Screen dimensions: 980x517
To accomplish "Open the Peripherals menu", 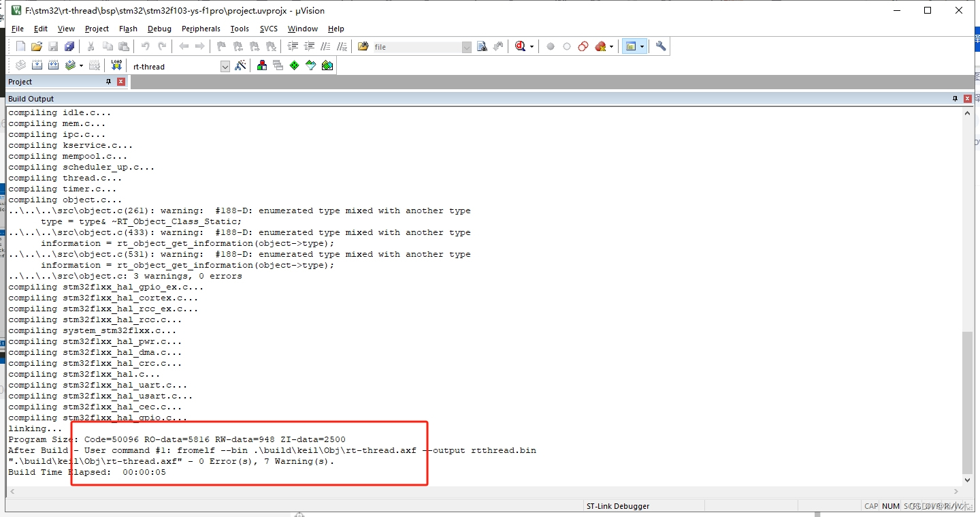I will point(201,29).
